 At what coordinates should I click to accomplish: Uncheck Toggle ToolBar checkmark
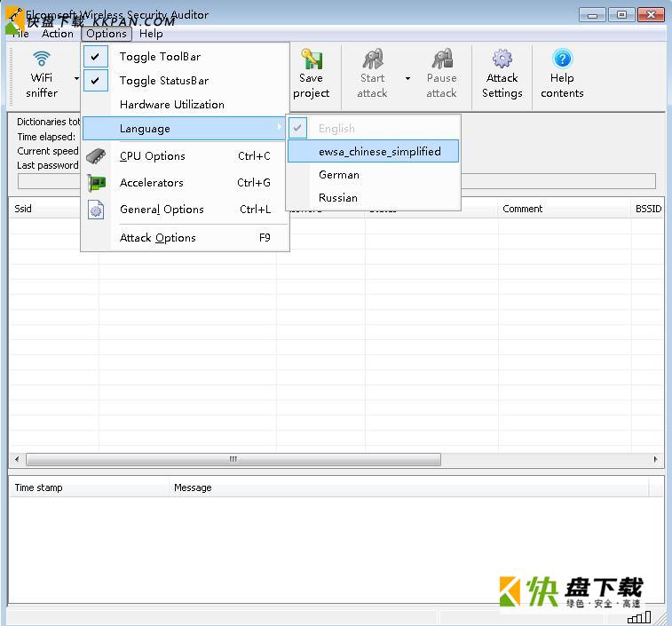tap(96, 57)
